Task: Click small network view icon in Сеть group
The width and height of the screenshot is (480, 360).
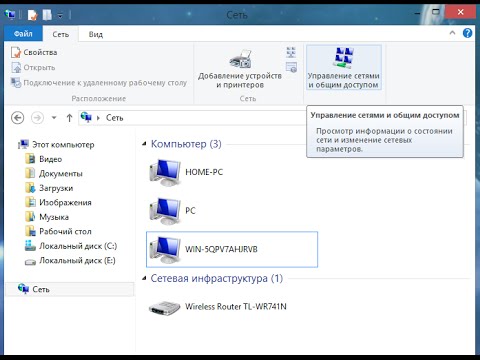Action: pyautogui.click(x=291, y=52)
